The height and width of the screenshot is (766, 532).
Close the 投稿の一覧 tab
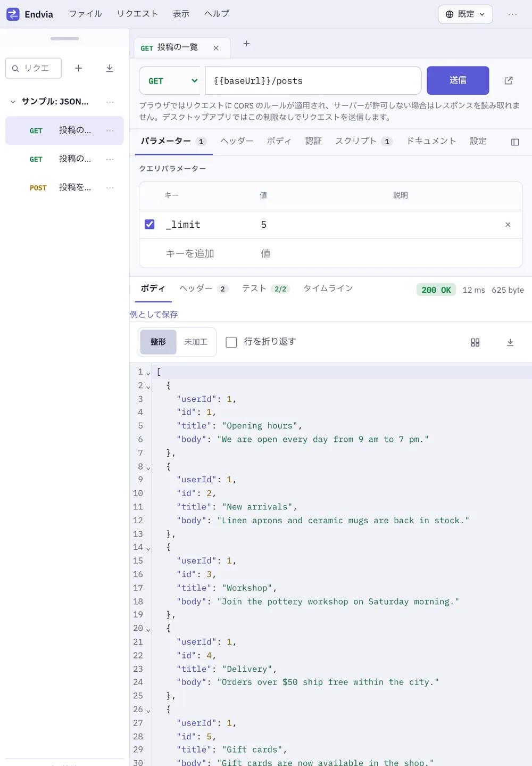216,48
